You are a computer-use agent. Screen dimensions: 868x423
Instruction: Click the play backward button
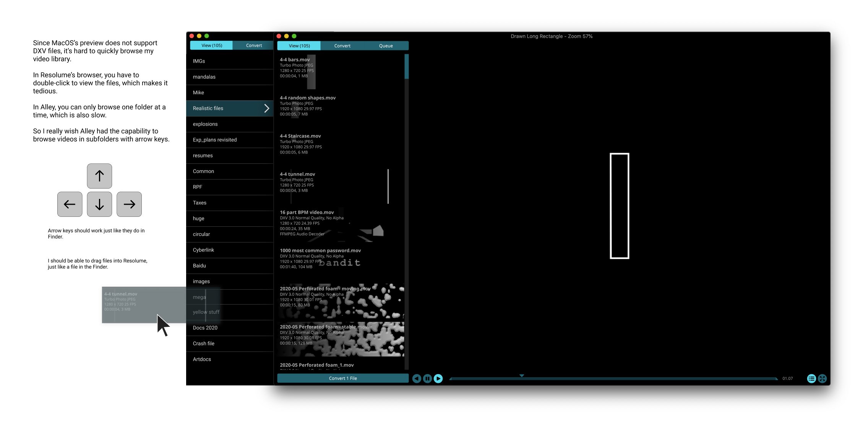417,378
